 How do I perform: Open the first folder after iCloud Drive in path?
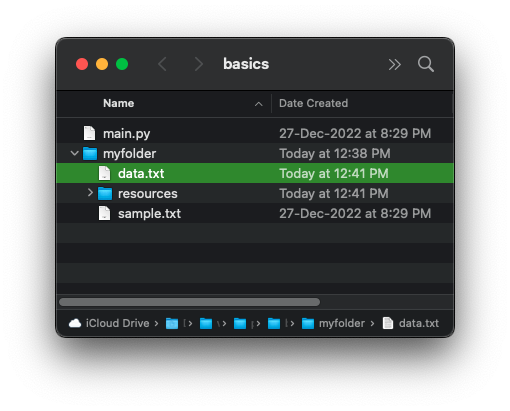(172, 323)
